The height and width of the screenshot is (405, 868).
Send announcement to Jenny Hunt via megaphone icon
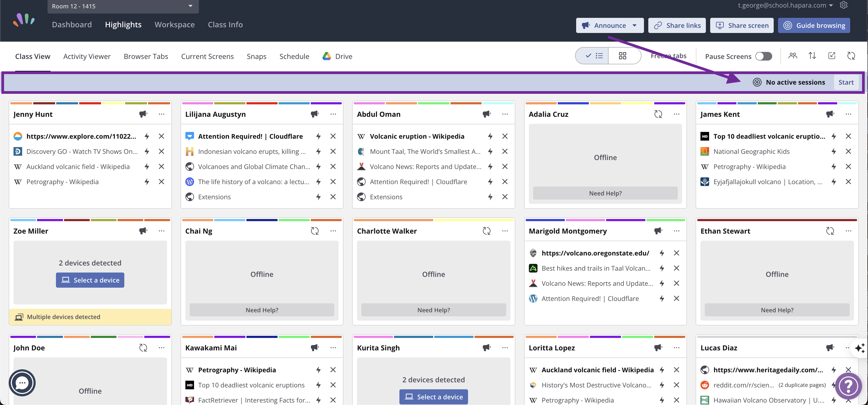point(143,114)
